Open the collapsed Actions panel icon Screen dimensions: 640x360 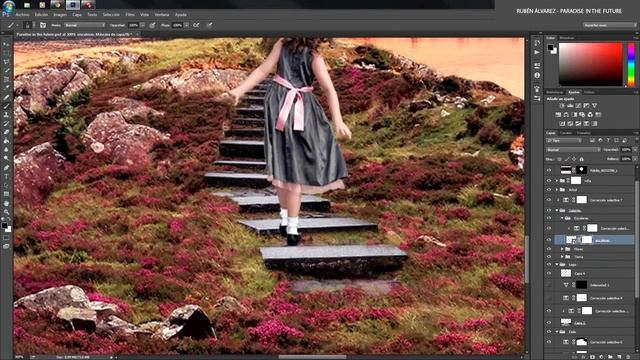click(x=537, y=53)
